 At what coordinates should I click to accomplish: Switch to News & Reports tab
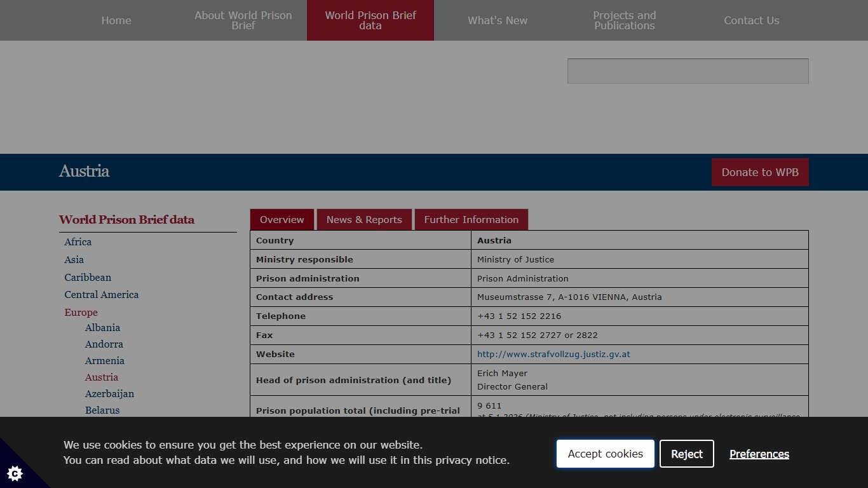(364, 220)
